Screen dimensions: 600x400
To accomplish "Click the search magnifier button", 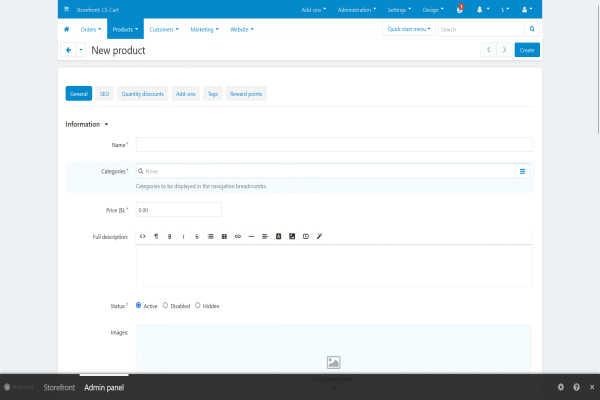I will click(532, 29).
